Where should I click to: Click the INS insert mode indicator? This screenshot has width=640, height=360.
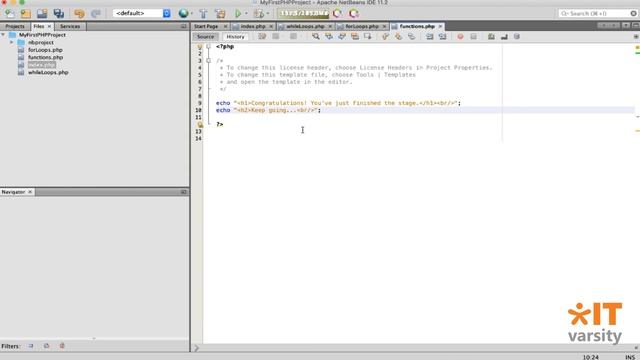630,357
